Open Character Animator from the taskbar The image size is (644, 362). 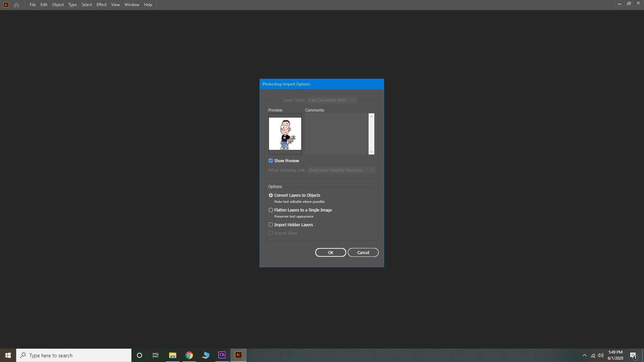pos(222,355)
